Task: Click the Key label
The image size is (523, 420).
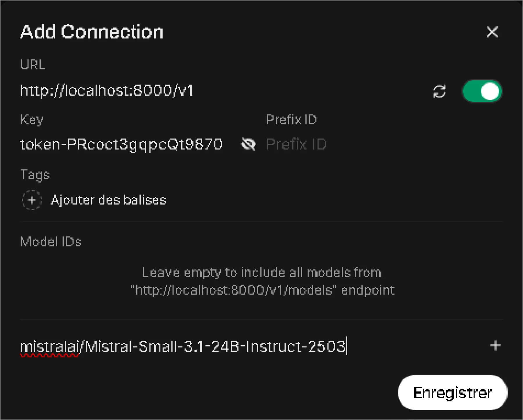Action: click(32, 120)
